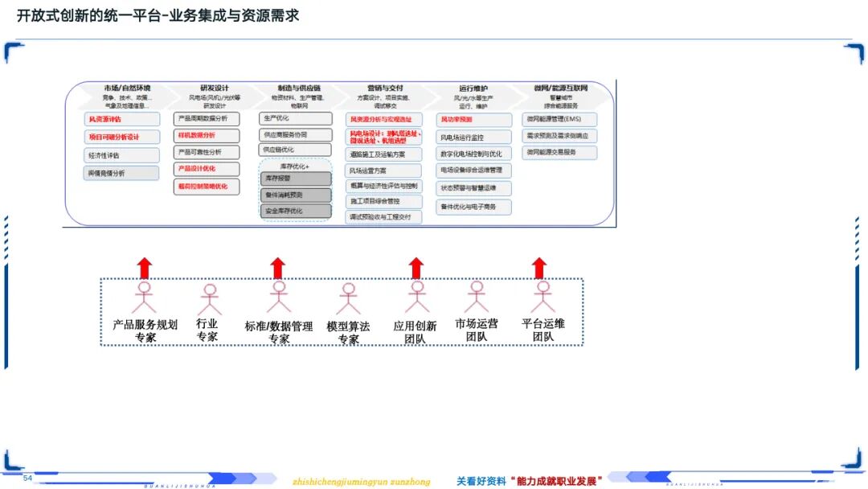This screenshot has height=489, width=868.
Task: Click the 样机数据分析 box
Action: 207,136
